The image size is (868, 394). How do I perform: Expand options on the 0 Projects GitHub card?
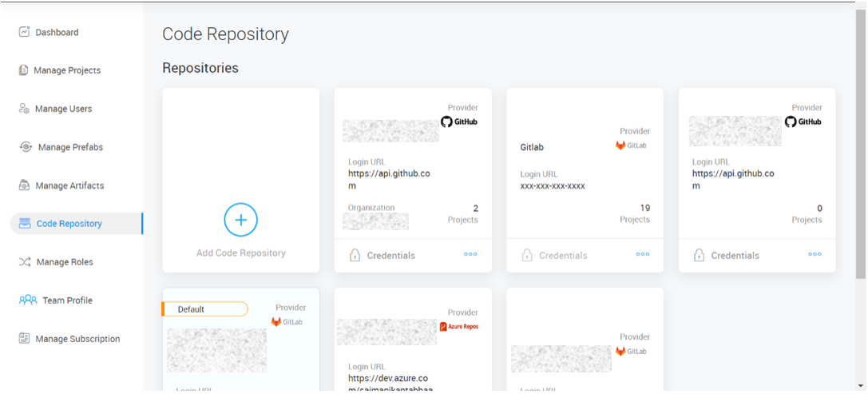(x=814, y=255)
